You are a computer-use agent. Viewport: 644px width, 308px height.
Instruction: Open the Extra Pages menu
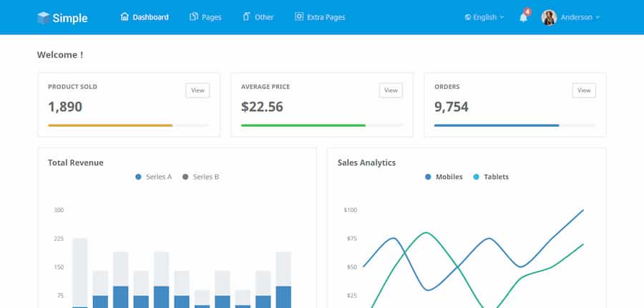point(326,16)
